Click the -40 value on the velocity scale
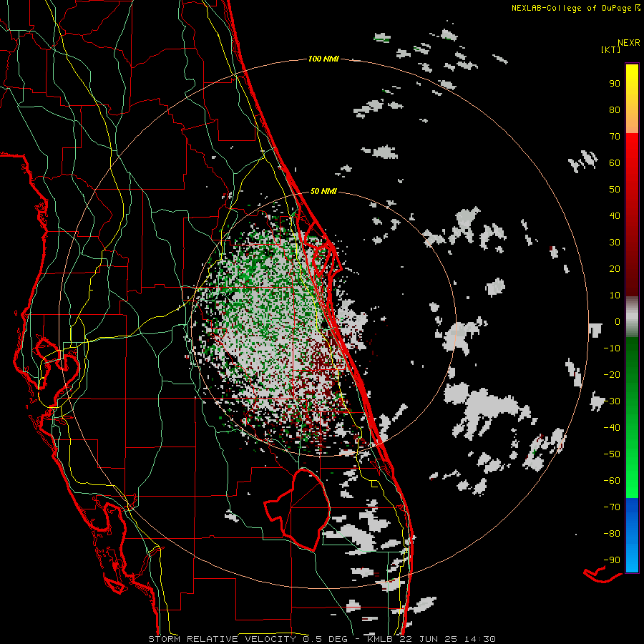Viewport: 644px width, 644px height. (612, 428)
